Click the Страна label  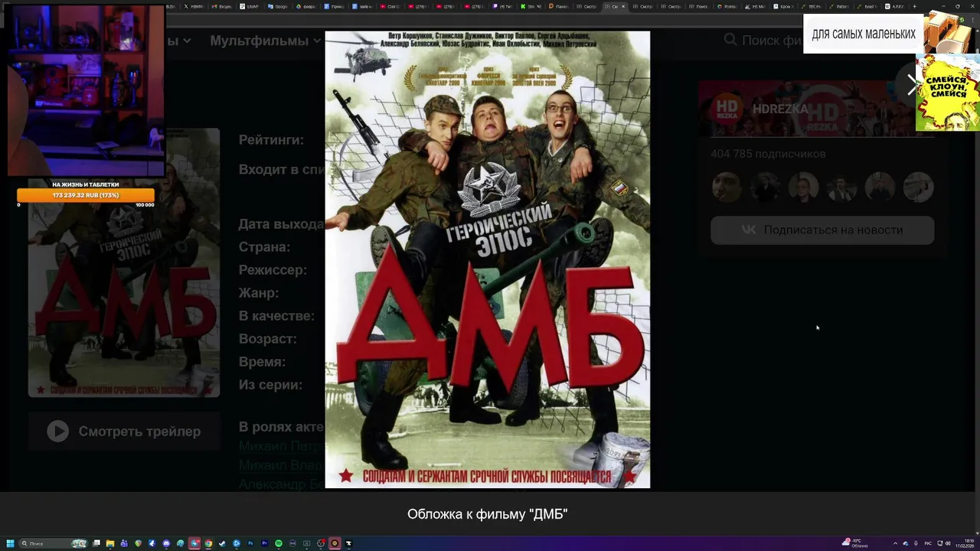point(264,247)
